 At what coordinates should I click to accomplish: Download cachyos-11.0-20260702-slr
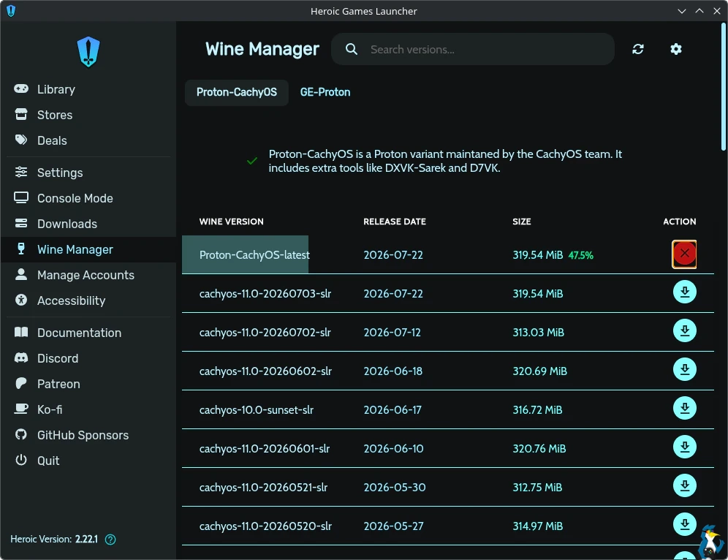click(x=684, y=330)
